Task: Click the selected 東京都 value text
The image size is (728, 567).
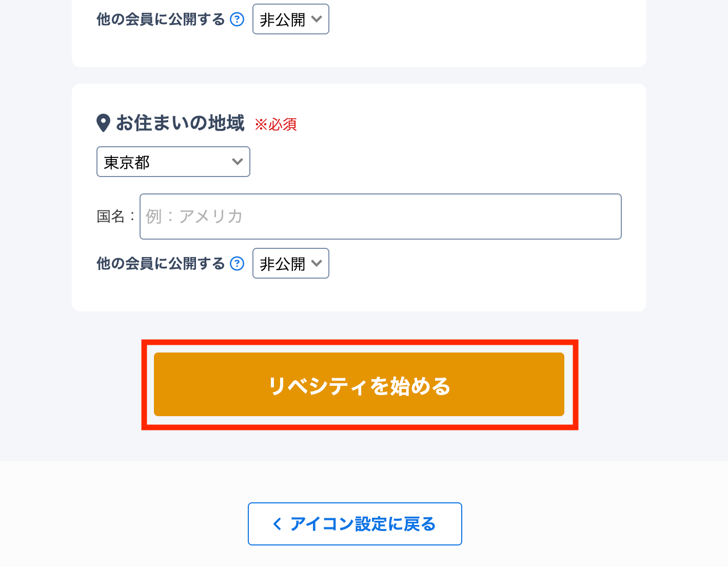Action: click(127, 163)
